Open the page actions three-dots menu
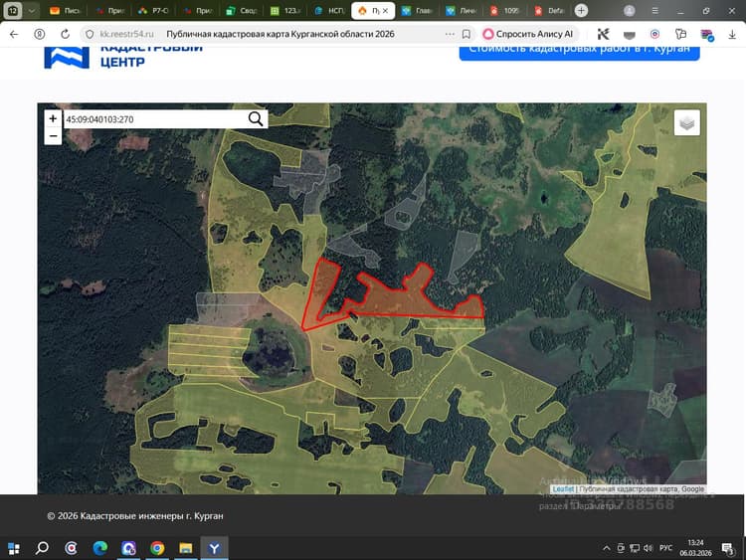 click(450, 34)
